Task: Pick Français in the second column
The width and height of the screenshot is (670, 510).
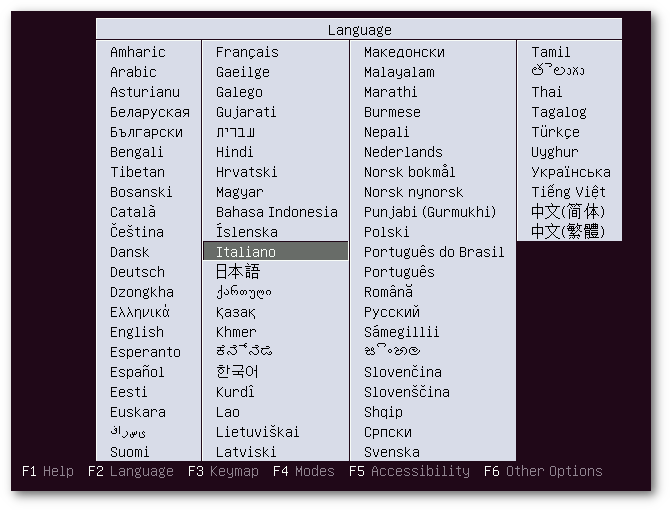Action: [247, 52]
